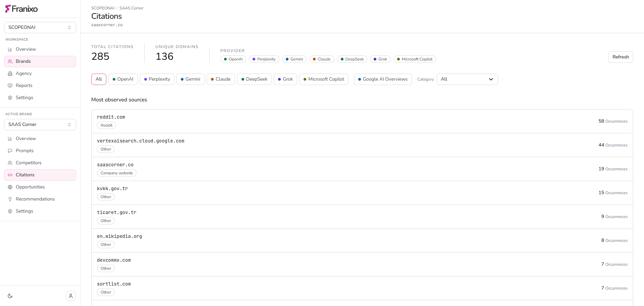Click the Agency building icon
Screen dimensions: 644x306
10,74
